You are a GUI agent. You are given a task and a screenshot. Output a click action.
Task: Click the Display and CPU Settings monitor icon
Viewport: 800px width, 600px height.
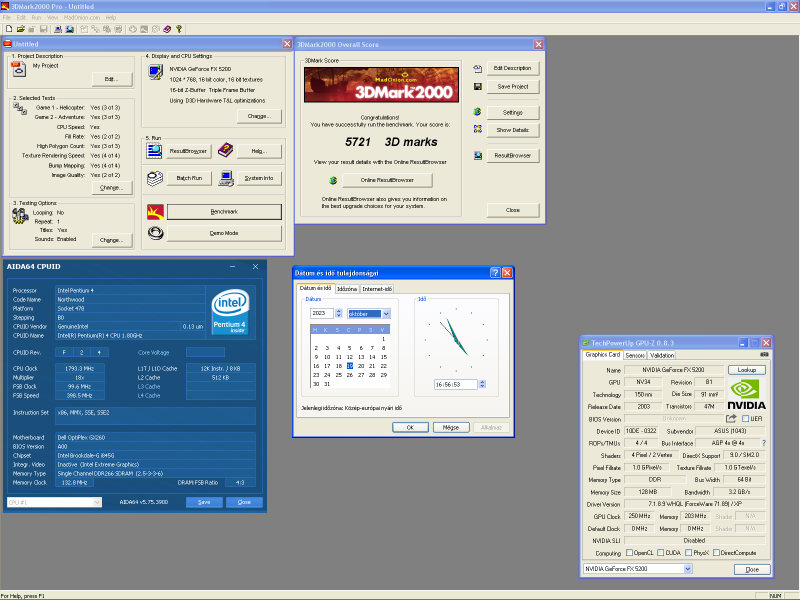[x=155, y=72]
